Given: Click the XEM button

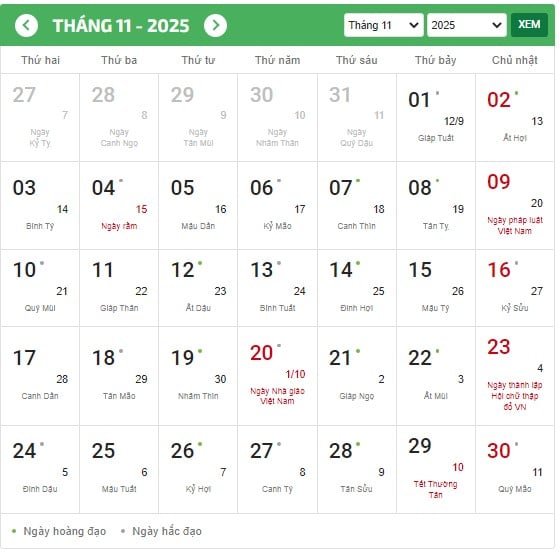Looking at the screenshot, I should (x=529, y=25).
